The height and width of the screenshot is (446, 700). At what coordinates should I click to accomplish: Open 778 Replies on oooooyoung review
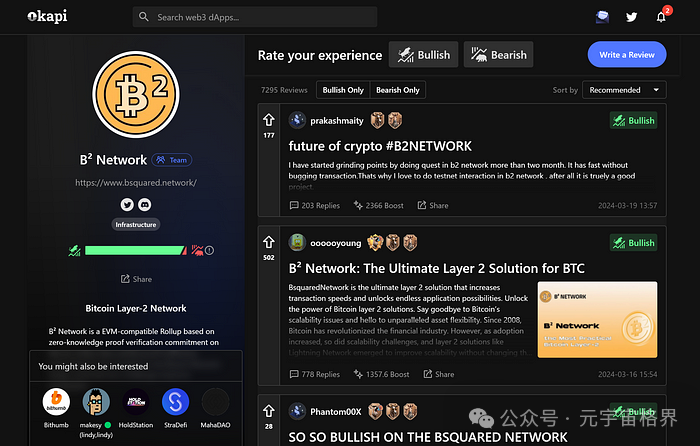point(315,374)
